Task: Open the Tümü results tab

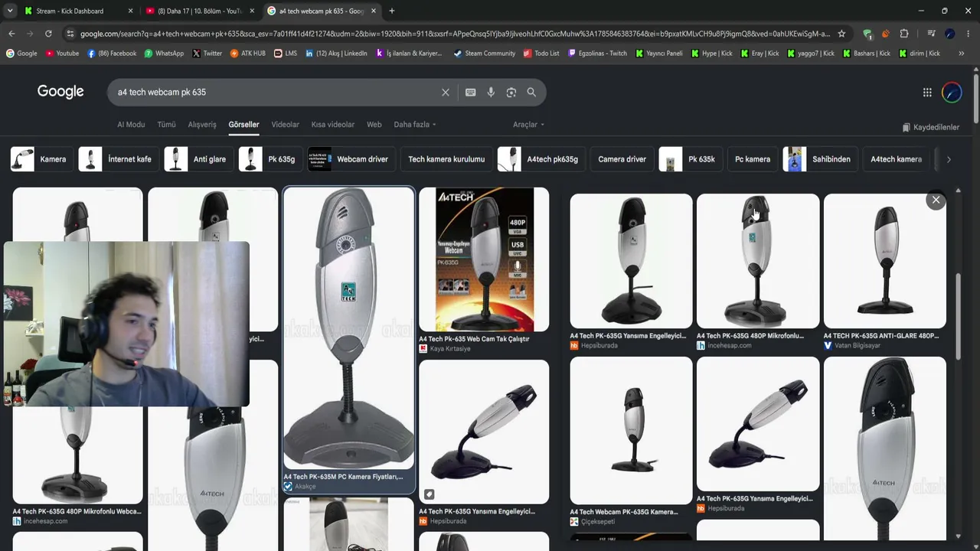Action: point(166,125)
